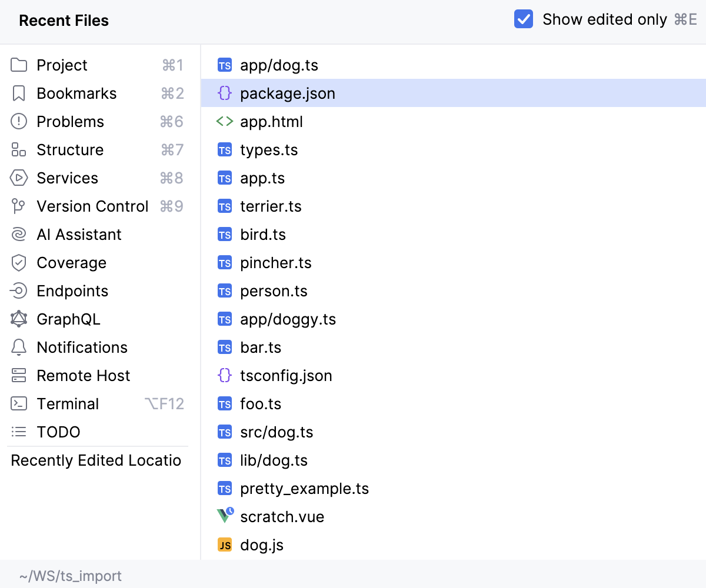Open app/dog.ts from recent files
The width and height of the screenshot is (706, 588).
(x=279, y=65)
